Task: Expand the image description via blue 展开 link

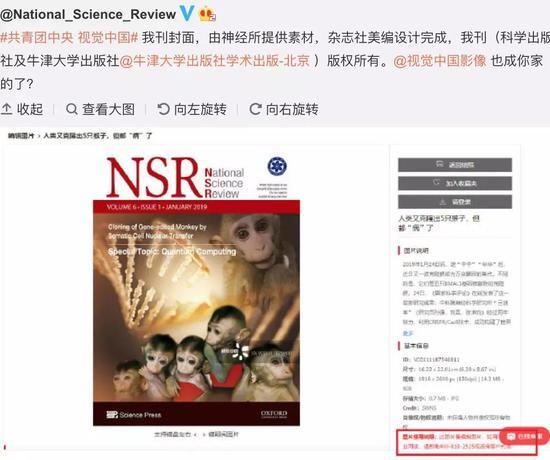Action: tap(408, 333)
